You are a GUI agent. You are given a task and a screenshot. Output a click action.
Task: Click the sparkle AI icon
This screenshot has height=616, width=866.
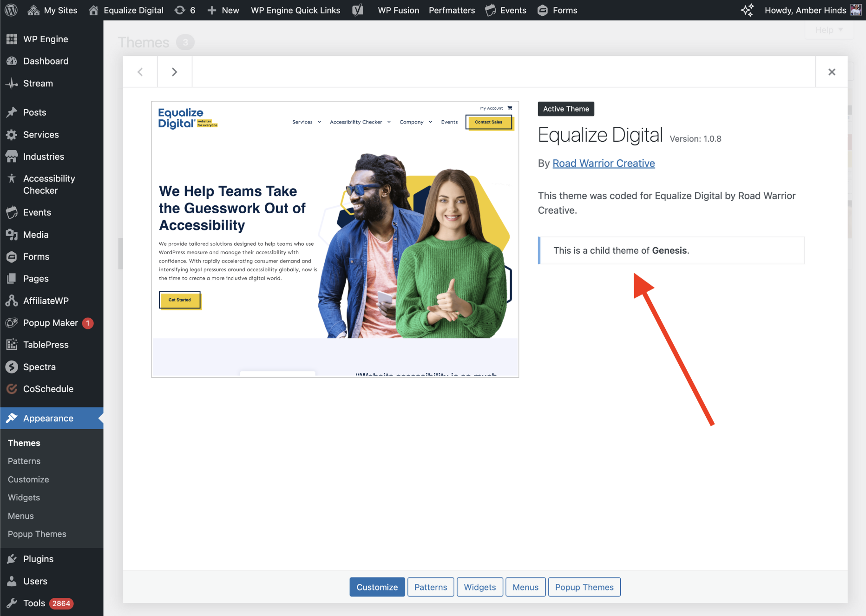(747, 10)
